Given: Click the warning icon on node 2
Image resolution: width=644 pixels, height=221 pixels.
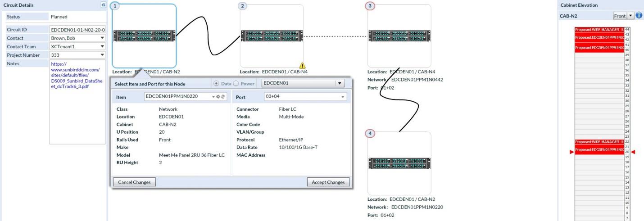Looking at the screenshot, I should [x=302, y=66].
